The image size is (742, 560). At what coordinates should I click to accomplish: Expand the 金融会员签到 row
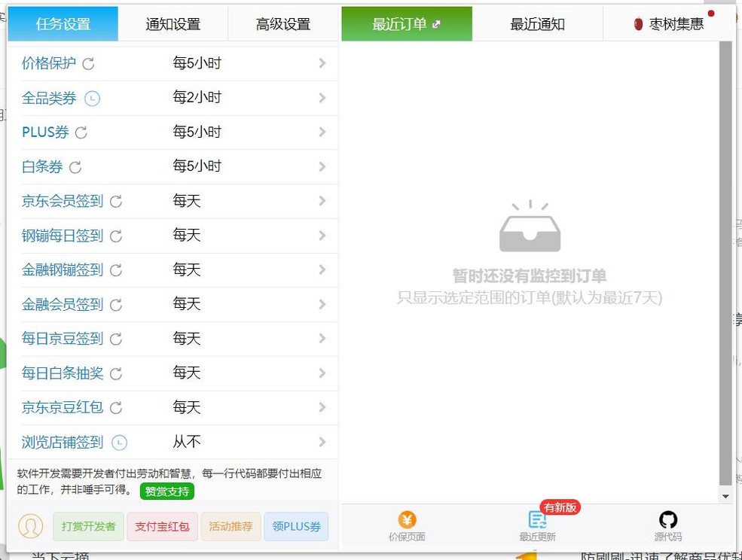point(322,304)
